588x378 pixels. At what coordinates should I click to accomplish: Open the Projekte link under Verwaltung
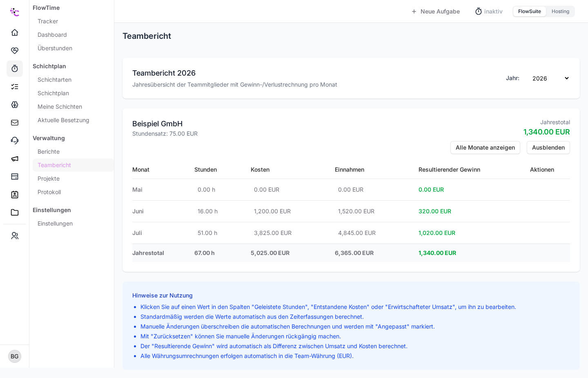pos(49,179)
